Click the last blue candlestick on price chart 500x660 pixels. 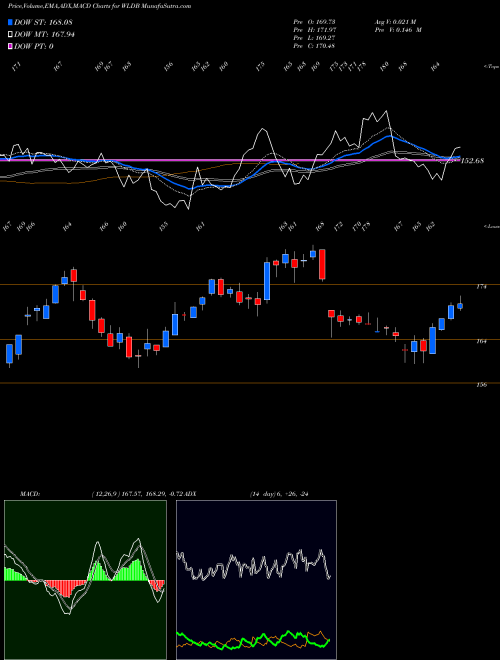click(460, 306)
